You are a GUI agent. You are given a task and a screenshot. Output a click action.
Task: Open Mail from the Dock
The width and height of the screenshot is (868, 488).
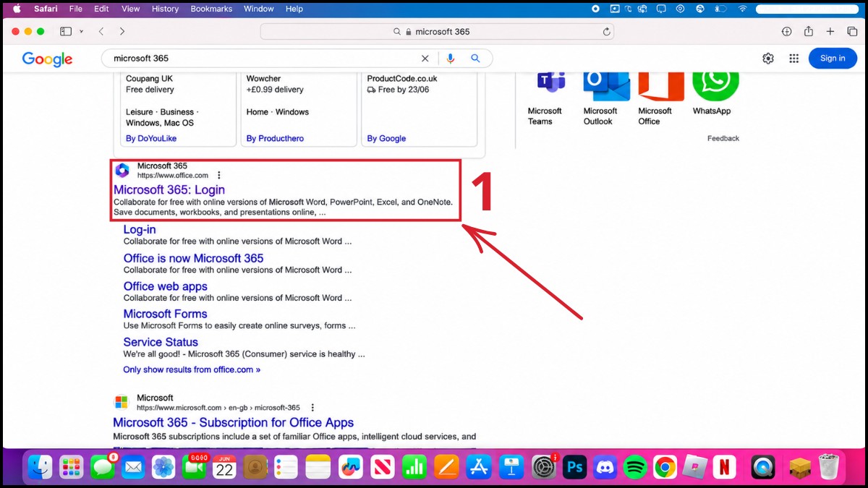(x=133, y=467)
